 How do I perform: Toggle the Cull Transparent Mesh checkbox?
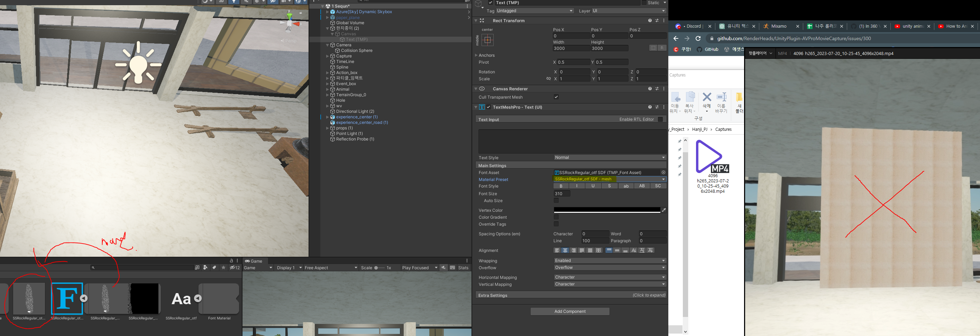[556, 97]
